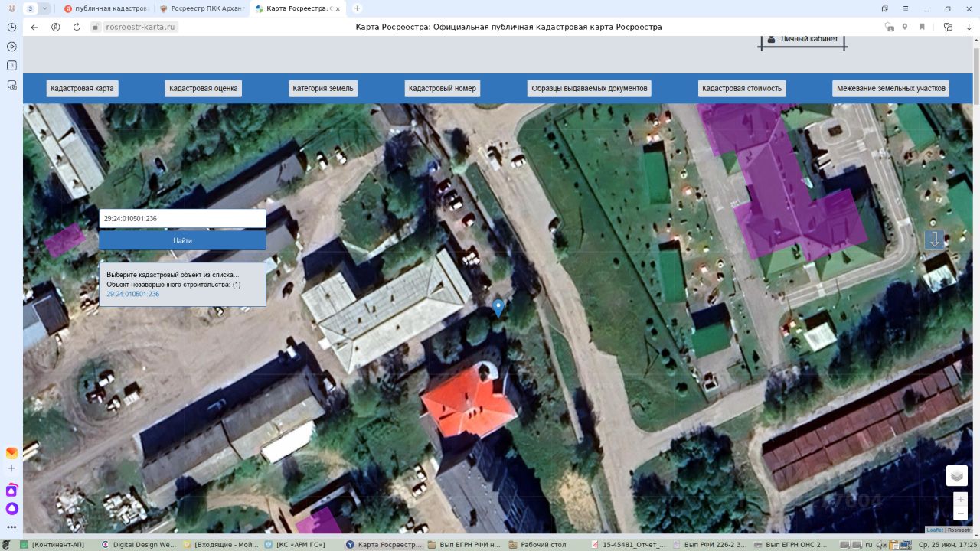Viewport: 980px width, 551px height.
Task: Open 15-45481_Отчет taskbar document
Action: (629, 545)
